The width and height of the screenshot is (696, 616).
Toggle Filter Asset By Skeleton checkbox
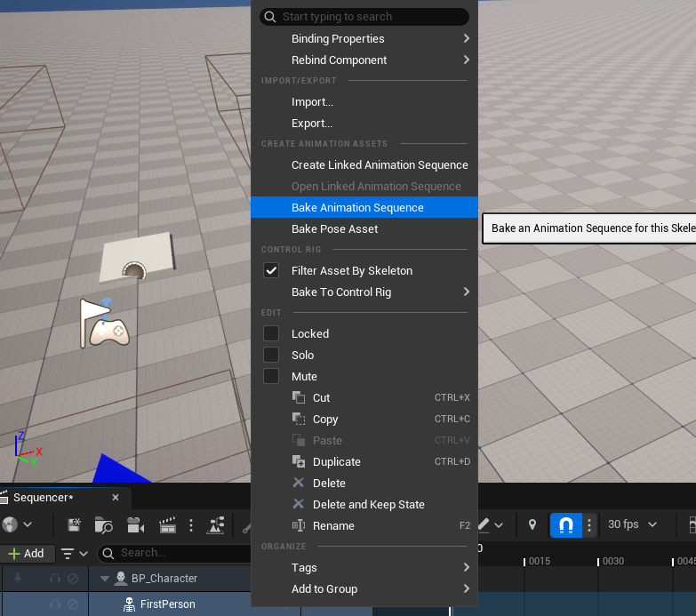click(271, 270)
